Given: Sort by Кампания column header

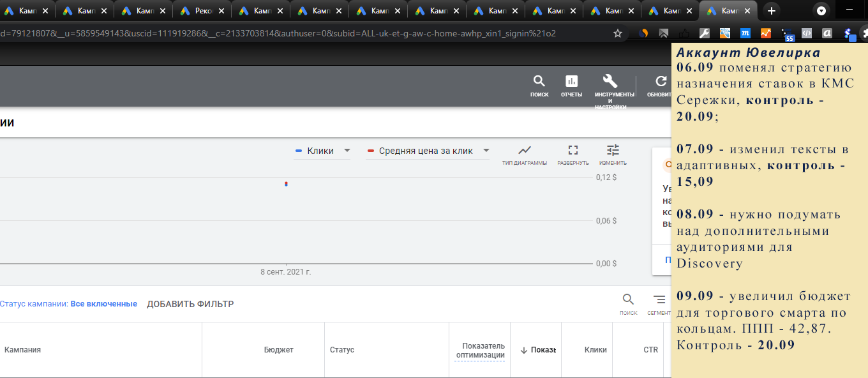Looking at the screenshot, I should pos(23,350).
